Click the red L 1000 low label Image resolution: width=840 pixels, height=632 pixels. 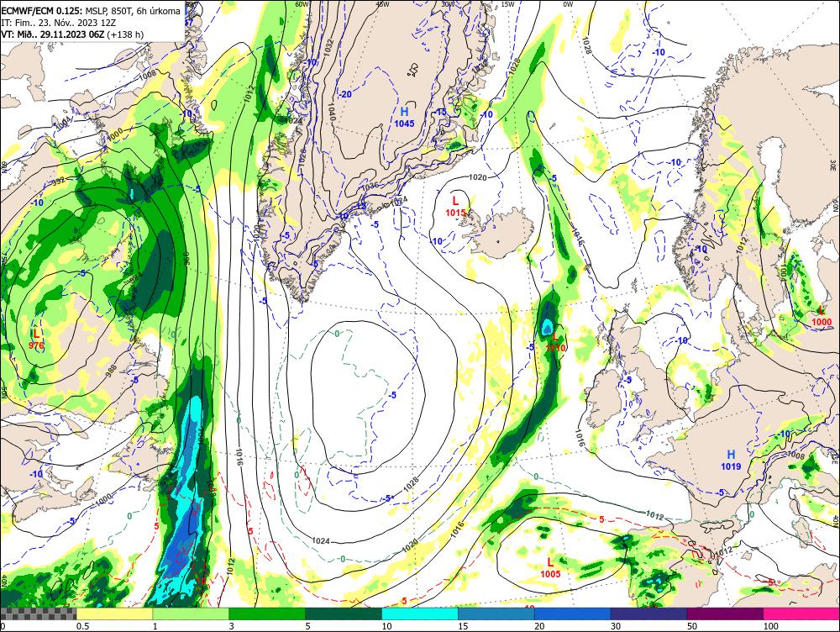[822, 316]
